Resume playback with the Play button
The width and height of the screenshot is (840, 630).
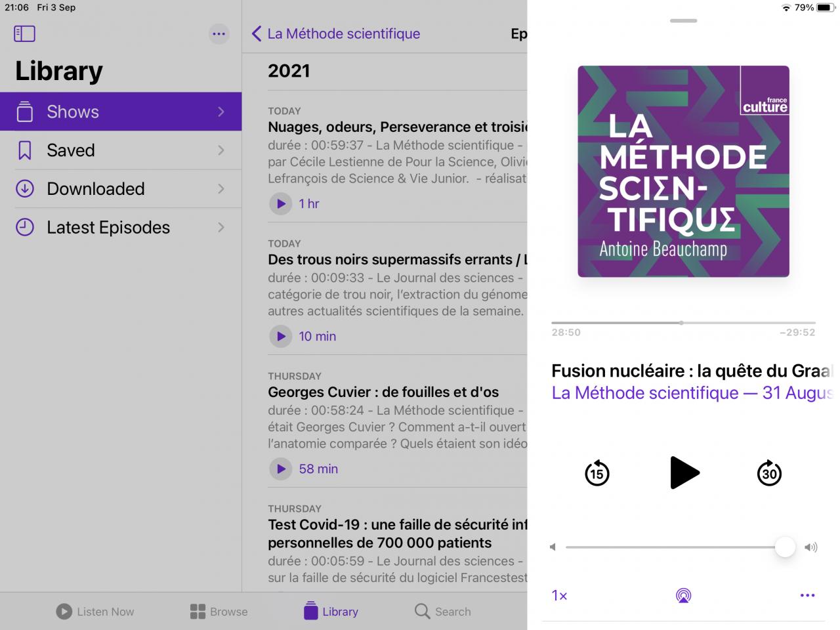coord(684,473)
